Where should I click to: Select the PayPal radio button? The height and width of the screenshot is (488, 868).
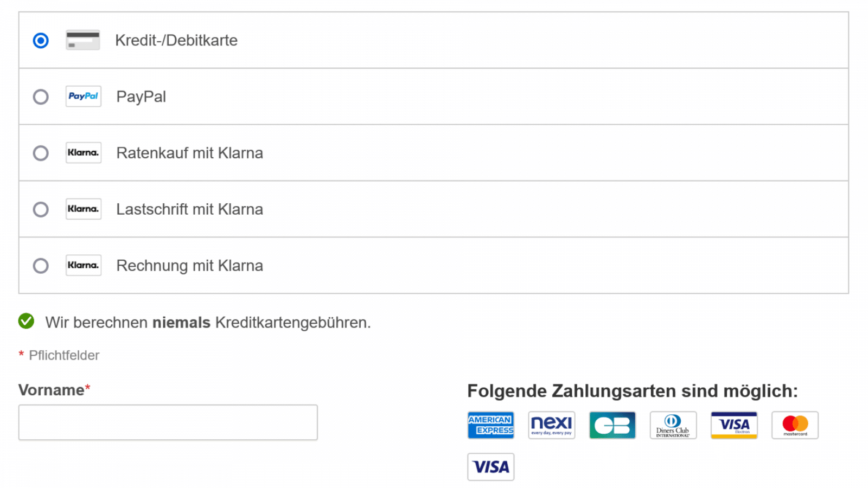pyautogui.click(x=41, y=97)
